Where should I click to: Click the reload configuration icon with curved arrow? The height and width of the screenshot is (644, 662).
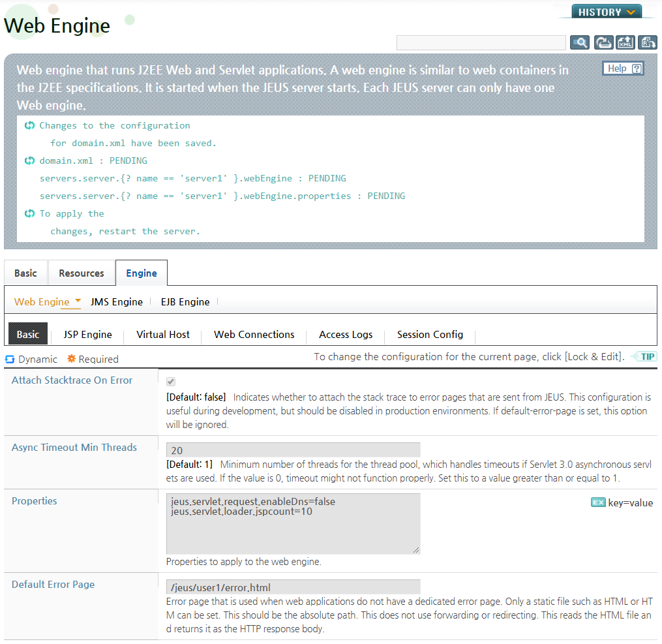coord(603,42)
